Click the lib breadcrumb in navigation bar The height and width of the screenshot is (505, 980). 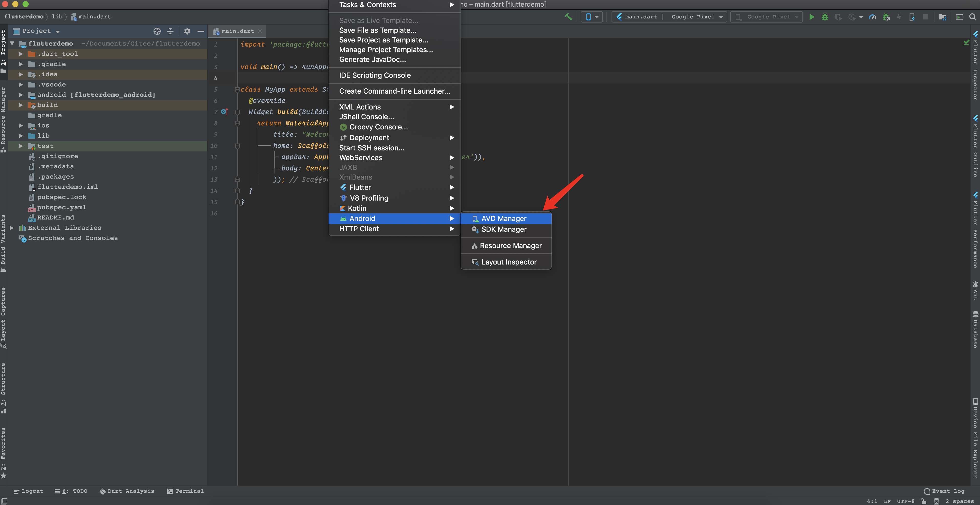coord(57,17)
